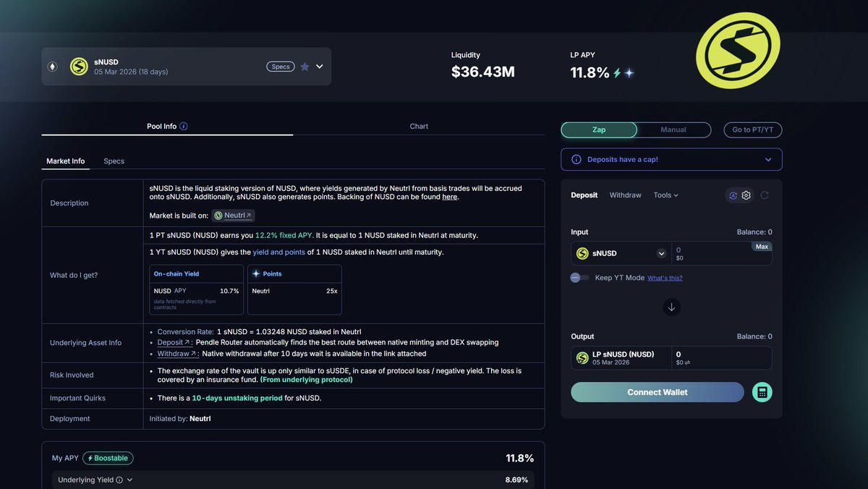Open the 'here' backing link in description
Image resolution: width=868 pixels, height=489 pixels.
tap(449, 197)
